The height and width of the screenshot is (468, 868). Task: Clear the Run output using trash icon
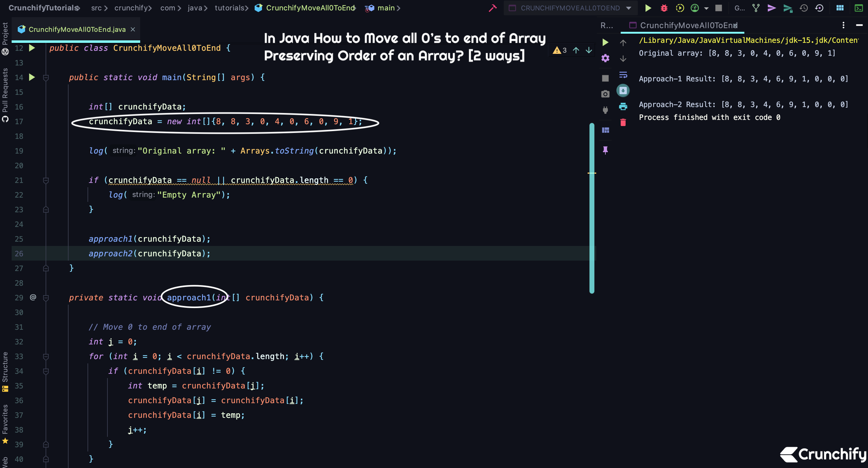coord(623,122)
